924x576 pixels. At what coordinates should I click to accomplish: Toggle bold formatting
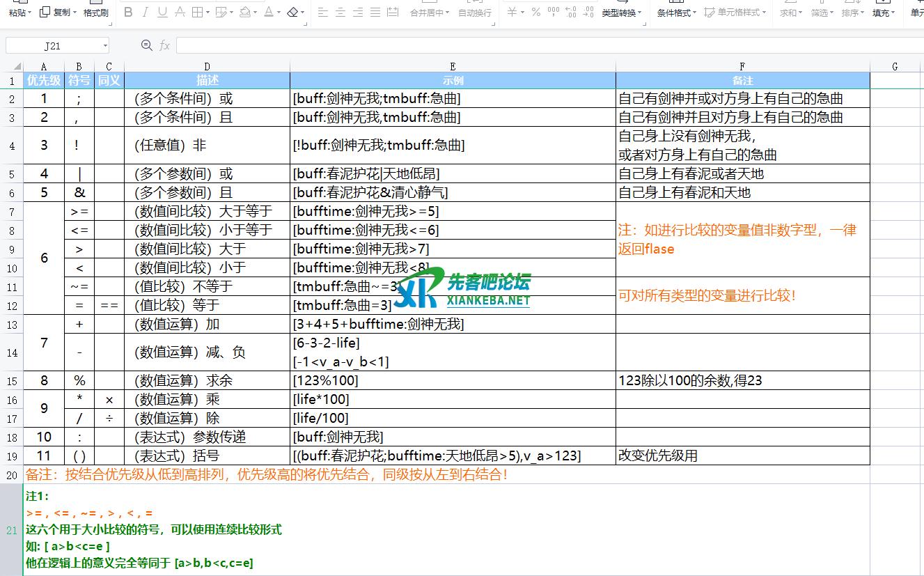(127, 12)
